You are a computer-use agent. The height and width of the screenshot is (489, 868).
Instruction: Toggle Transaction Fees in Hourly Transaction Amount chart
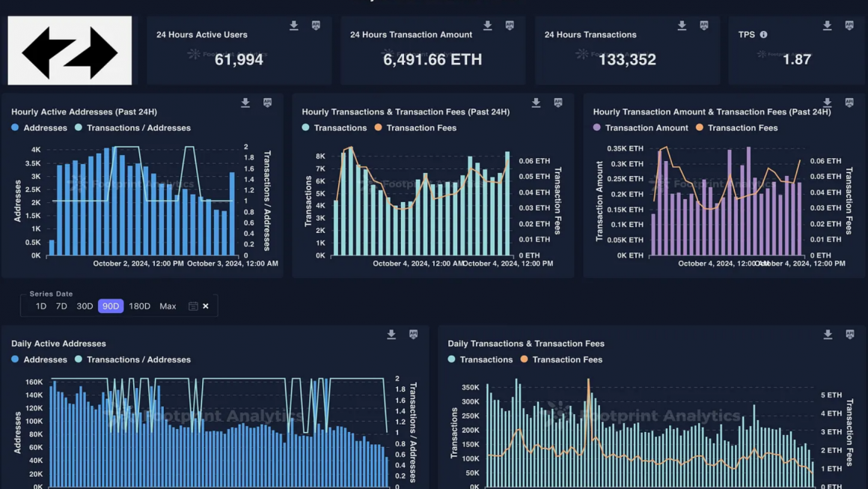coord(737,128)
